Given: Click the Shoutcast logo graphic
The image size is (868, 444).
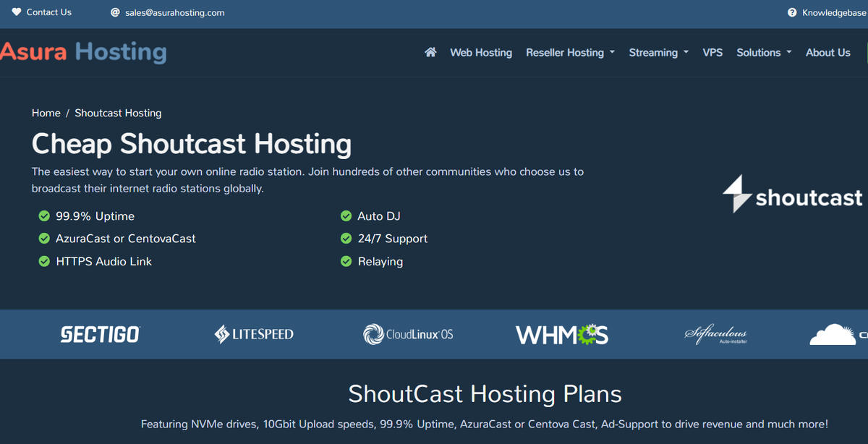Looking at the screenshot, I should 793,193.
